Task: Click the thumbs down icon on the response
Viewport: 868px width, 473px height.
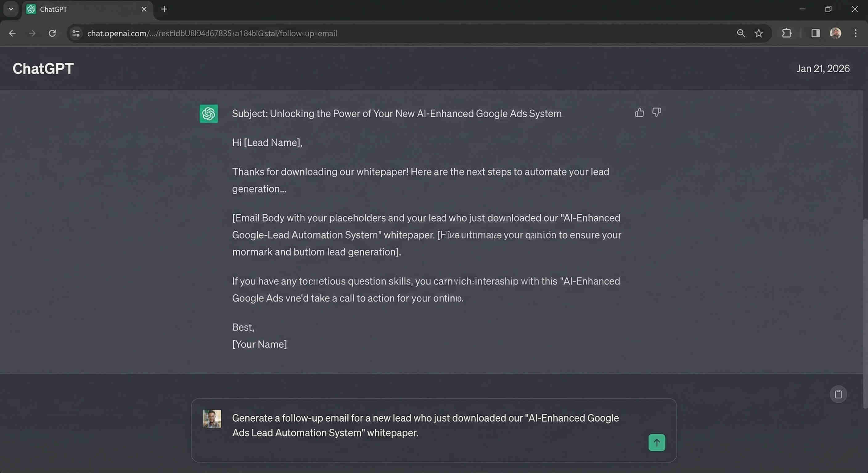Action: coord(656,112)
